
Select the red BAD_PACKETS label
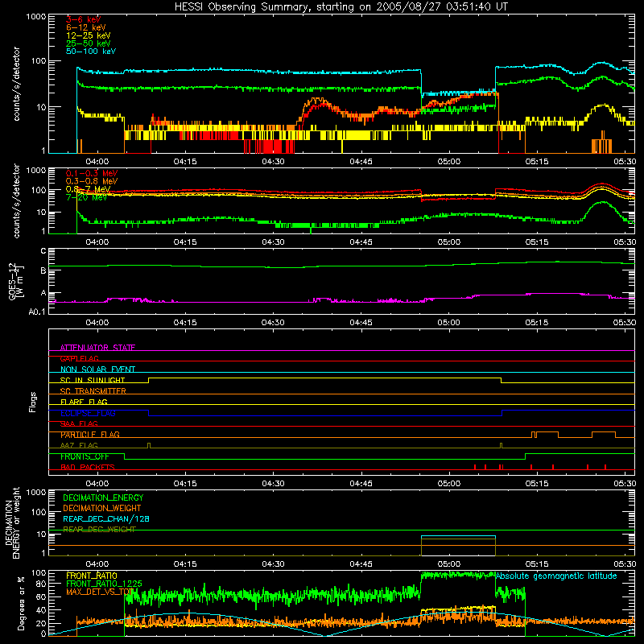coord(88,467)
